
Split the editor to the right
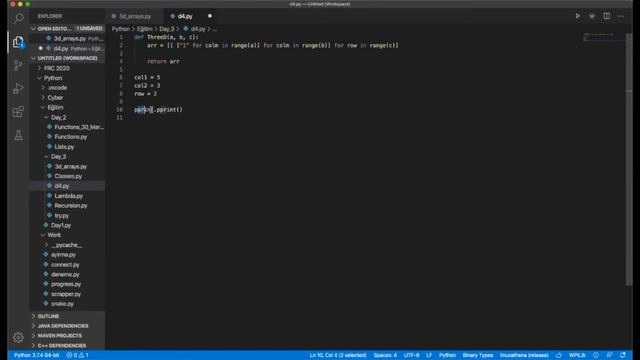point(607,16)
